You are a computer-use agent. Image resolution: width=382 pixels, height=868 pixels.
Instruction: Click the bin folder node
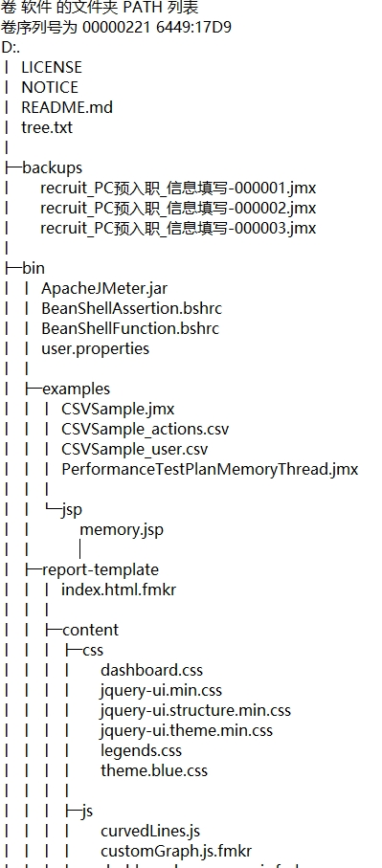pyautogui.click(x=34, y=268)
